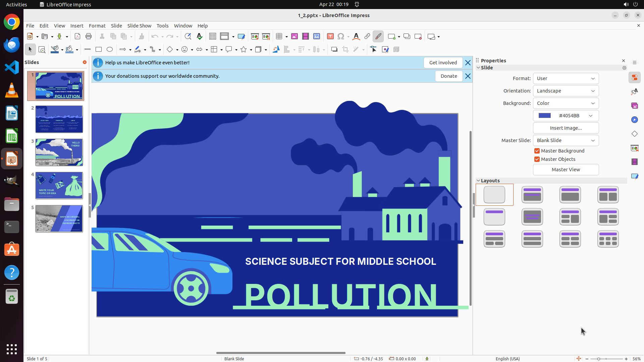
Task: Click the Display Grid toolbar icon
Action: pos(213,37)
